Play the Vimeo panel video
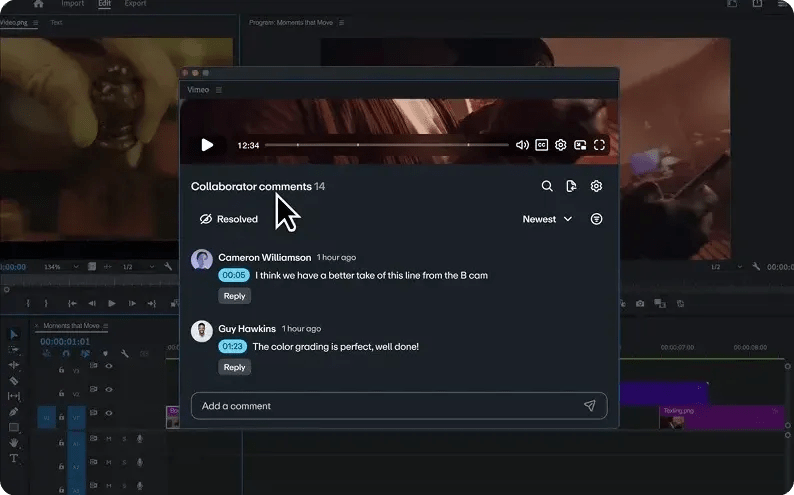Screen dimensions: 794x495 coord(207,145)
